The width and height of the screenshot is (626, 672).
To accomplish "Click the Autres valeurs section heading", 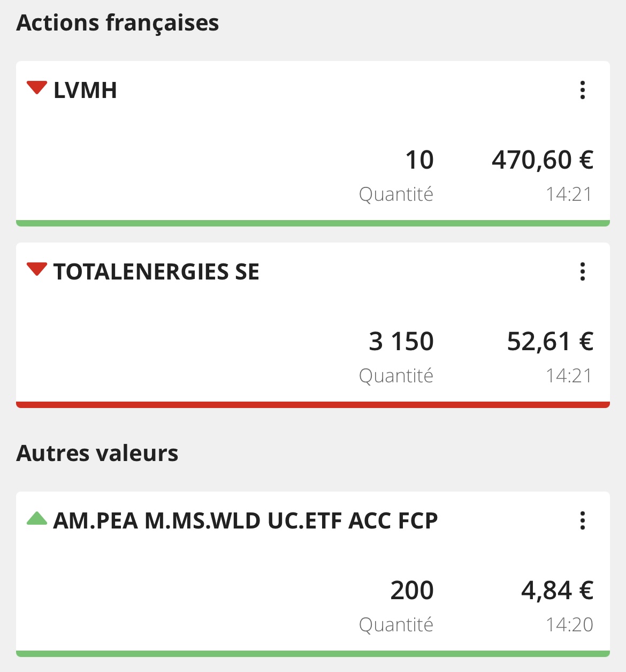I will [x=97, y=454].
